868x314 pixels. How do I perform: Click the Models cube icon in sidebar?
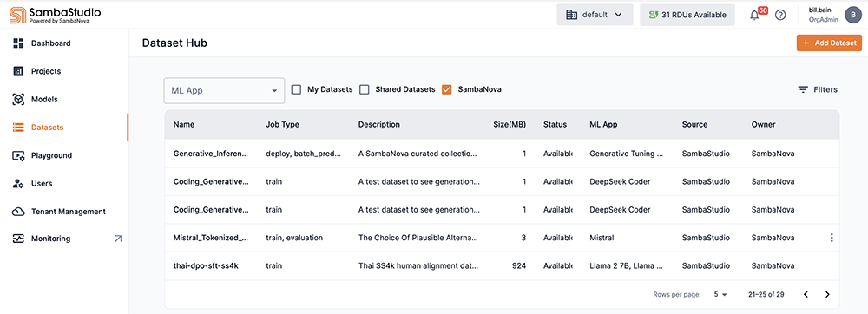coord(18,100)
